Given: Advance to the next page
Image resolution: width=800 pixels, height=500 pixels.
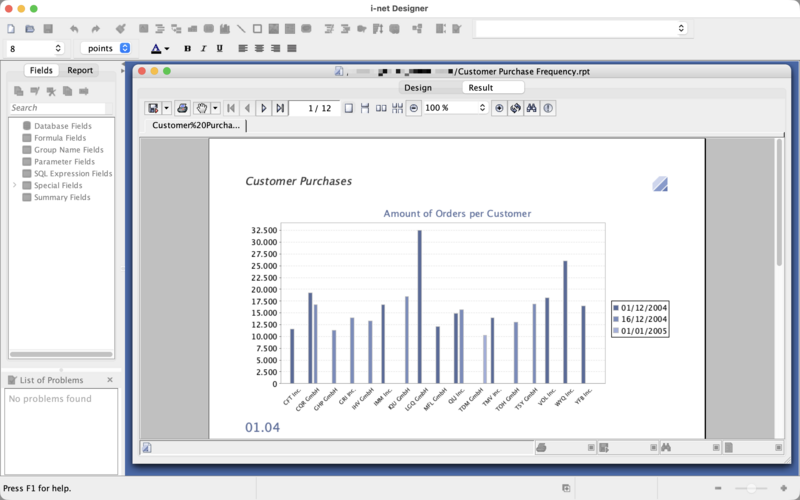Looking at the screenshot, I should tap(264, 108).
